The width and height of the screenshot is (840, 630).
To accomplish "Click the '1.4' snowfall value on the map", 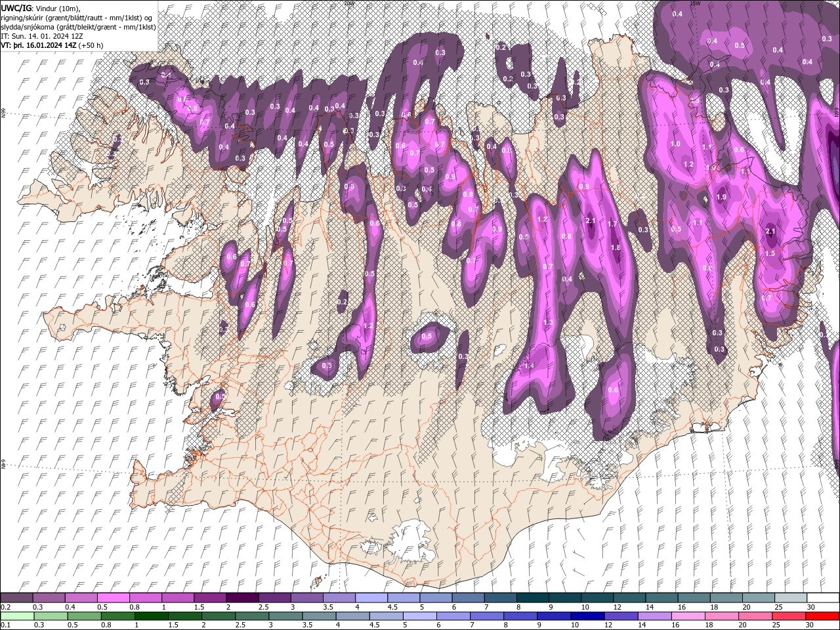I will click(x=530, y=366).
